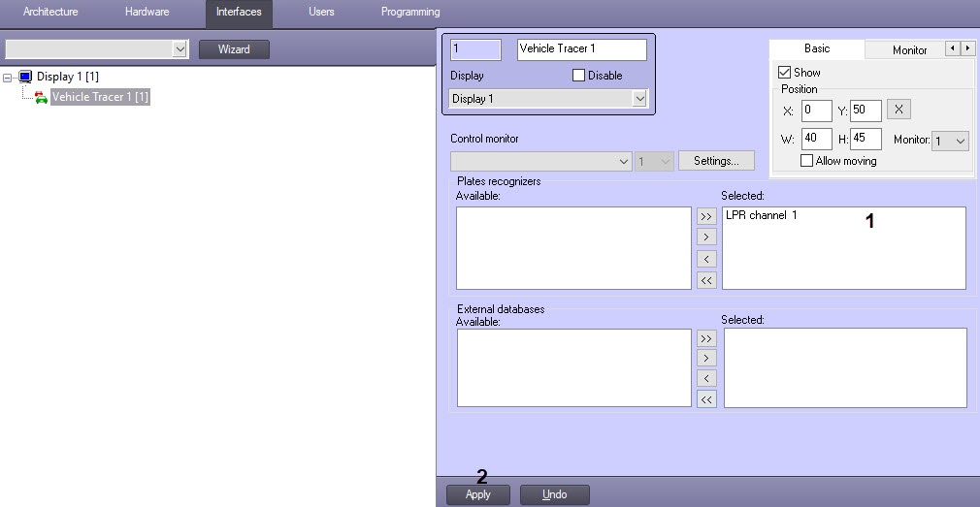
Task: Add all external databases with >> button
Action: (706, 339)
